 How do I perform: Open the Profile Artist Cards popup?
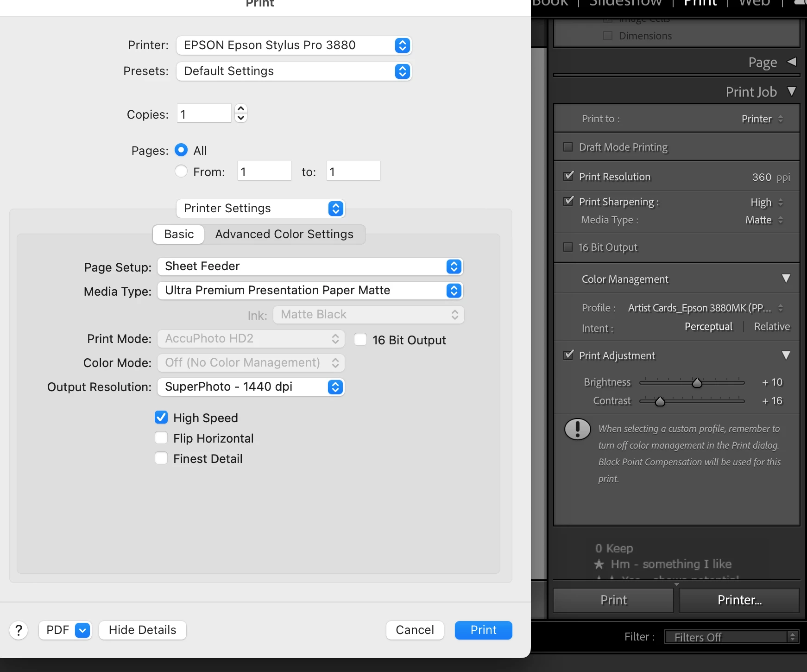(x=706, y=308)
